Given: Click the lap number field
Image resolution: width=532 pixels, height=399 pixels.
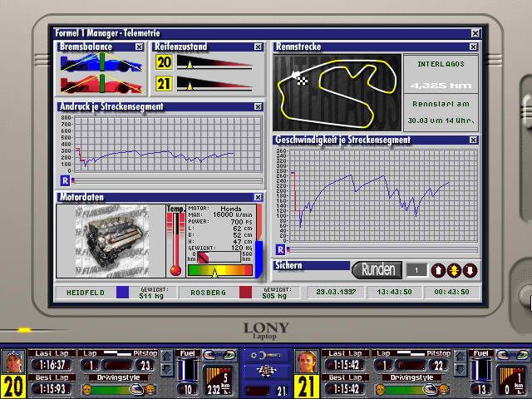Looking at the screenshot, I should coord(416,270).
